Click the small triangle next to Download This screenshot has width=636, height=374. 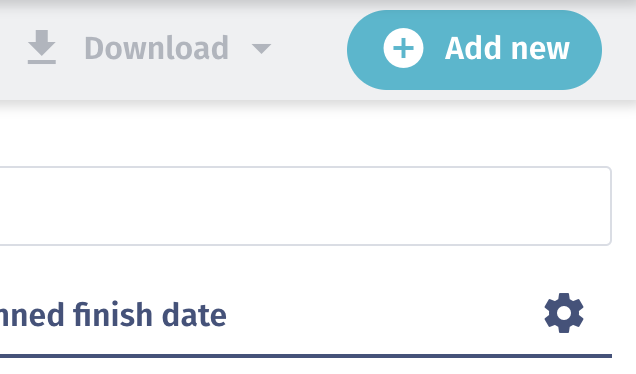pyautogui.click(x=261, y=49)
